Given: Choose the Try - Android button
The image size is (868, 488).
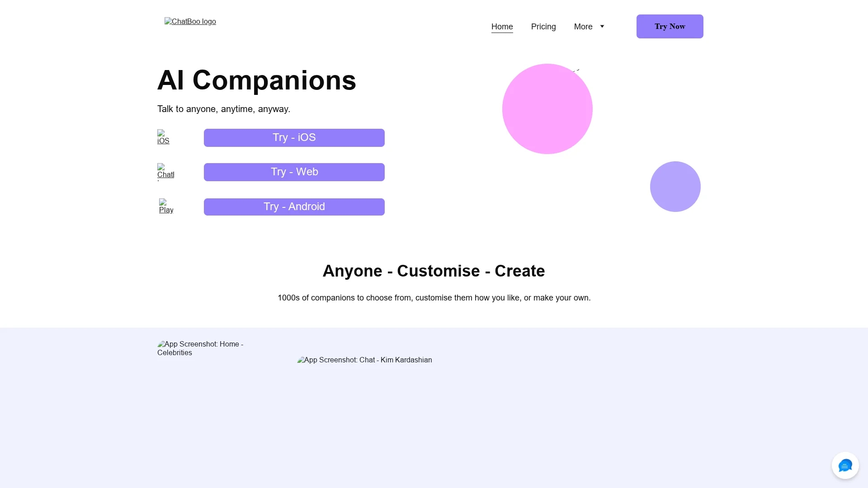Looking at the screenshot, I should coord(294,207).
